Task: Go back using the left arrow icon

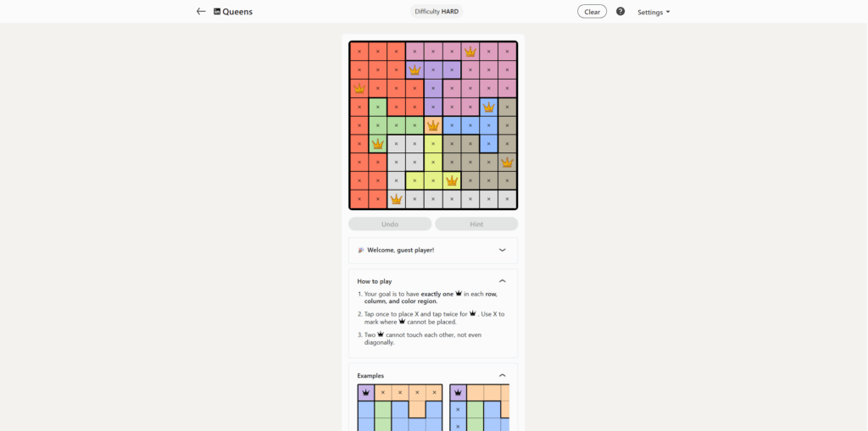Action: pyautogui.click(x=201, y=12)
